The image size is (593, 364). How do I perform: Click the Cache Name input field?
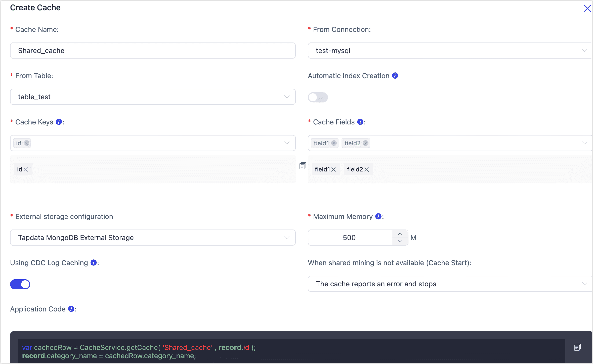pos(153,51)
